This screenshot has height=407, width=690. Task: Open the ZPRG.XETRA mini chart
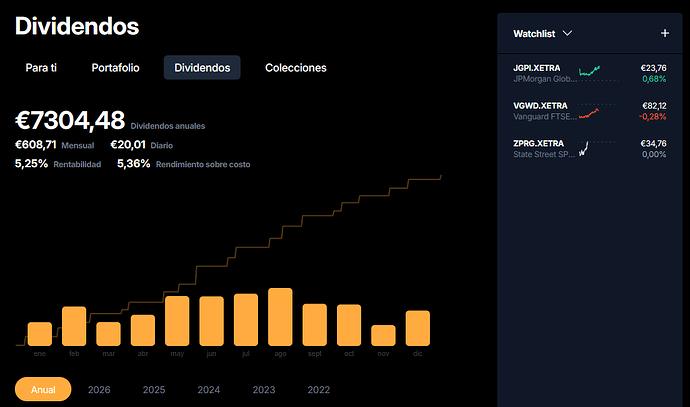pos(584,149)
